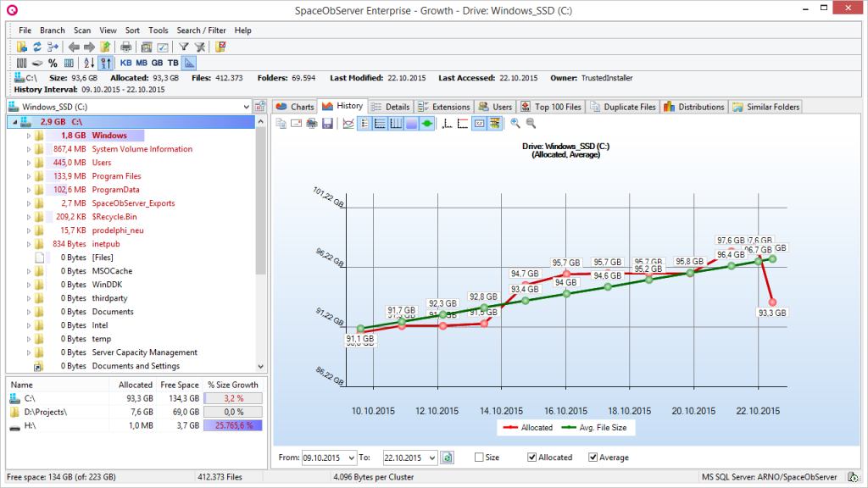Image resolution: width=868 pixels, height=488 pixels.
Task: Click the refresh date interval button
Action: pos(448,457)
